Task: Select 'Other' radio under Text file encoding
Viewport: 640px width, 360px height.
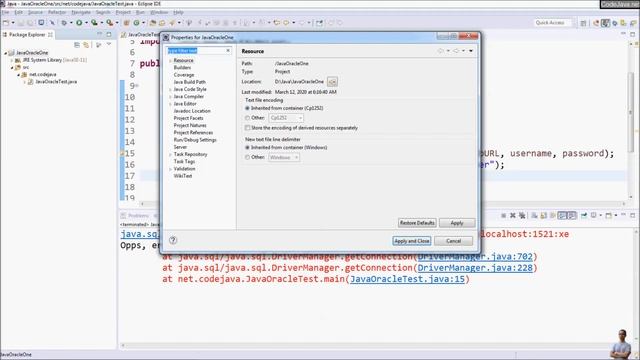Action: (x=247, y=118)
